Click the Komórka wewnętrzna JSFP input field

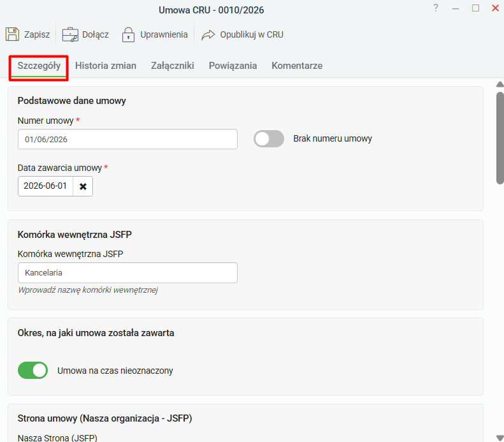(x=127, y=273)
